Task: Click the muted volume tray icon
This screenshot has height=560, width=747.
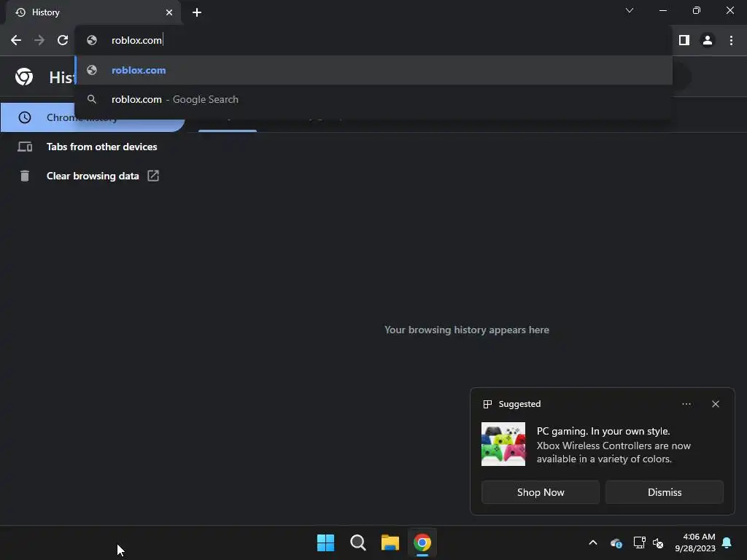Action: click(x=658, y=542)
